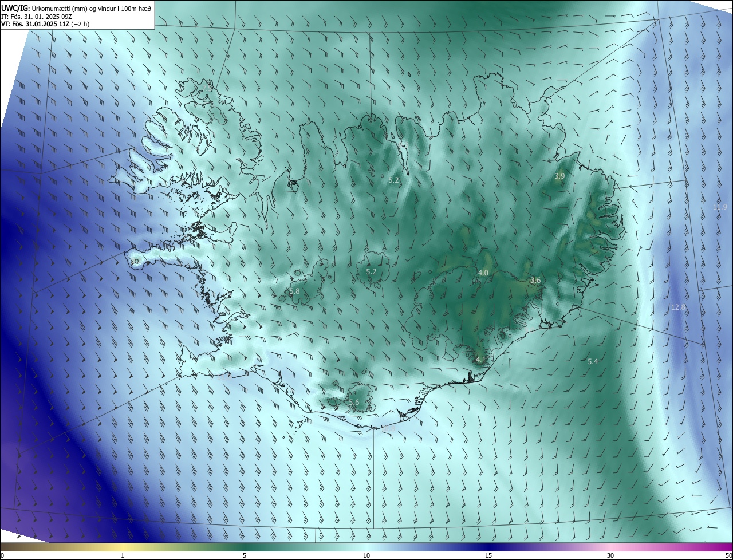The image size is (733, 560).
Task: Click the 11.9 value label over the sea
Action: pos(720,207)
